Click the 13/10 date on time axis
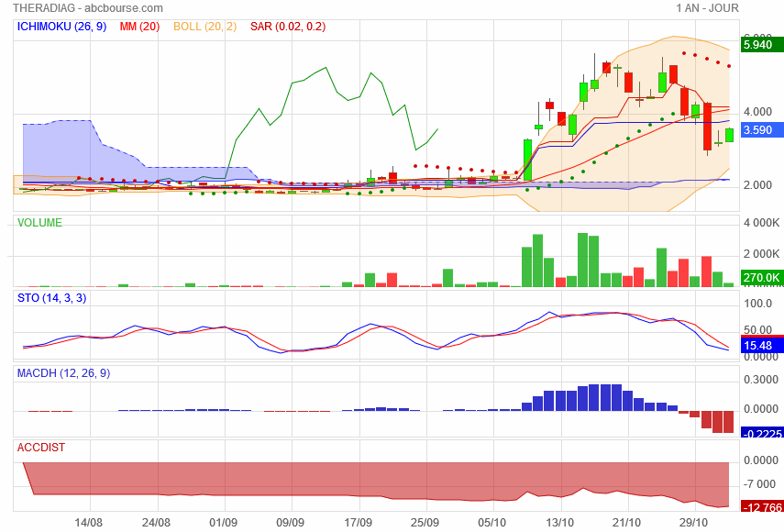Screen dimensions: 784x532 tap(560, 522)
